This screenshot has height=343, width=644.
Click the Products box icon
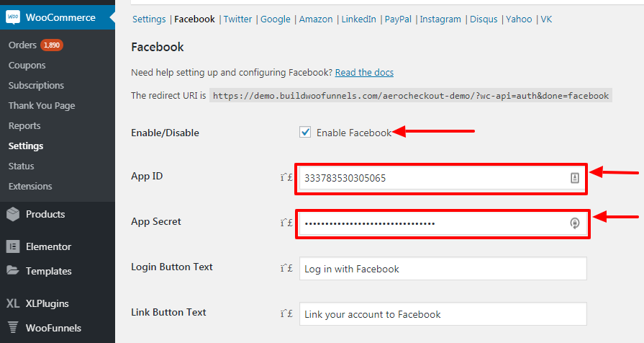[x=13, y=214]
